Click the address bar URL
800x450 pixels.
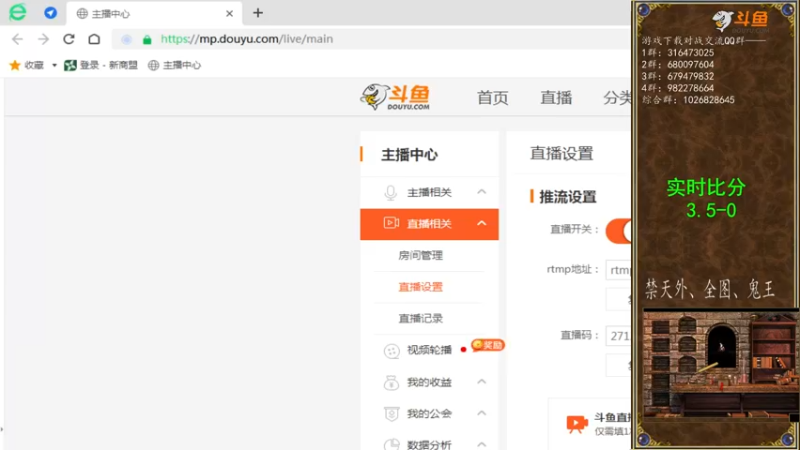(247, 39)
